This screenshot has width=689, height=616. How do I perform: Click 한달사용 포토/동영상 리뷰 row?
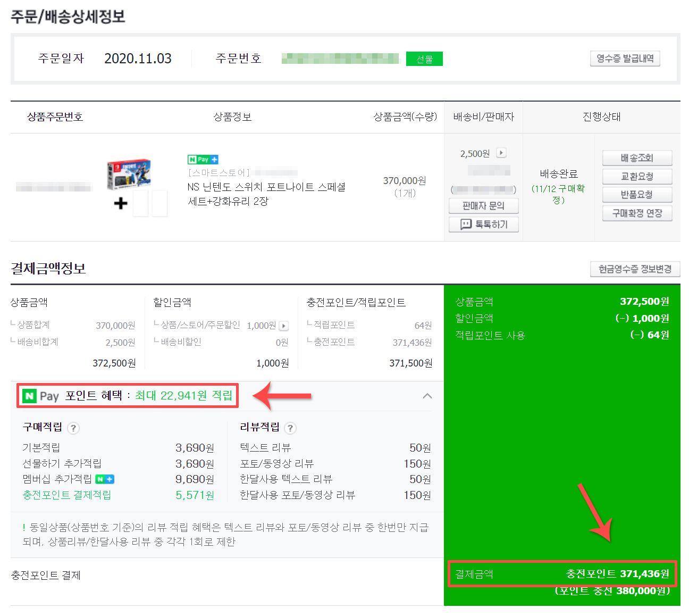pos(335,495)
